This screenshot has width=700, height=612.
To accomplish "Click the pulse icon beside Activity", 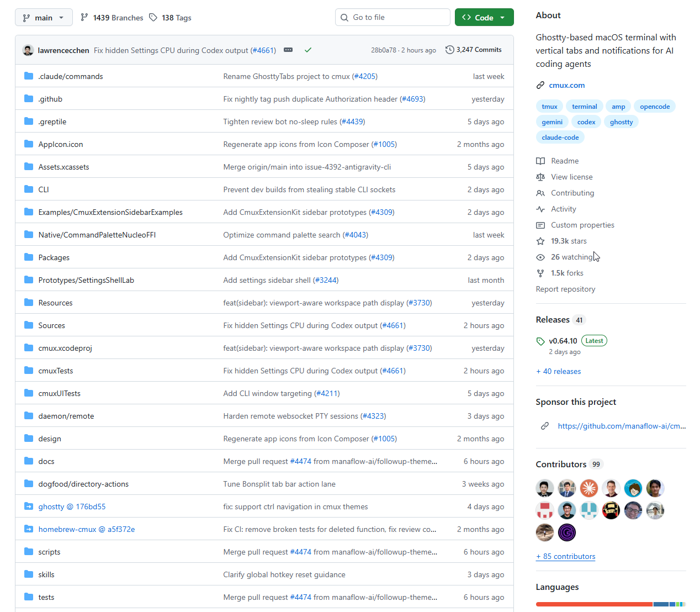I will pyautogui.click(x=540, y=209).
